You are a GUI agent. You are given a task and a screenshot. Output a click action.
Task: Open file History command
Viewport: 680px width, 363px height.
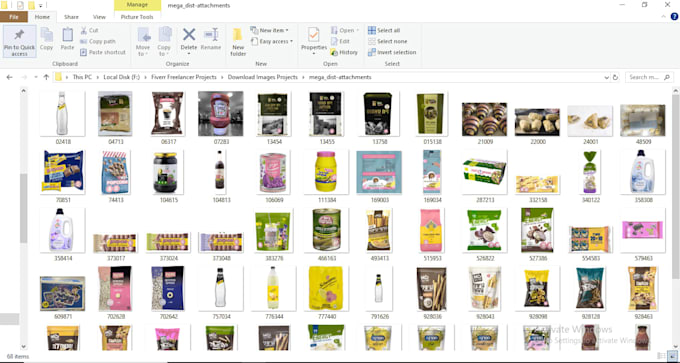point(344,52)
